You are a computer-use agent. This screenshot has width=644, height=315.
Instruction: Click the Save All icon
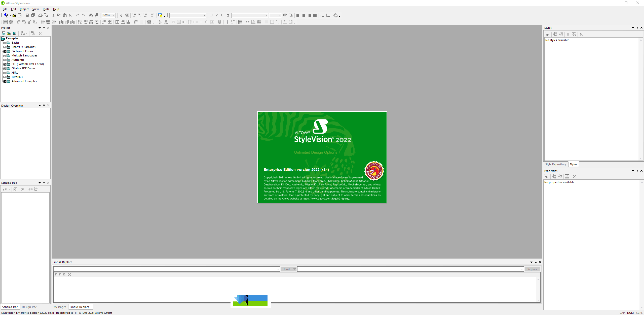pos(33,15)
